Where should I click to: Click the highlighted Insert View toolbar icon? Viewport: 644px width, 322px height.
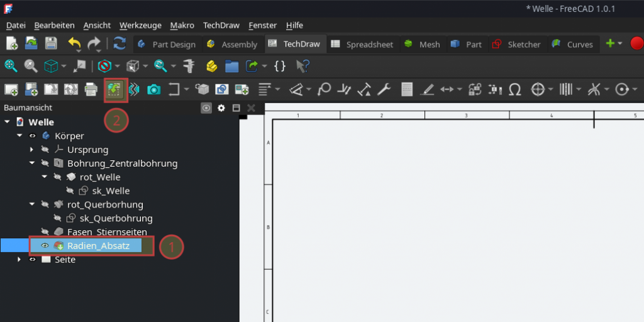pos(115,90)
